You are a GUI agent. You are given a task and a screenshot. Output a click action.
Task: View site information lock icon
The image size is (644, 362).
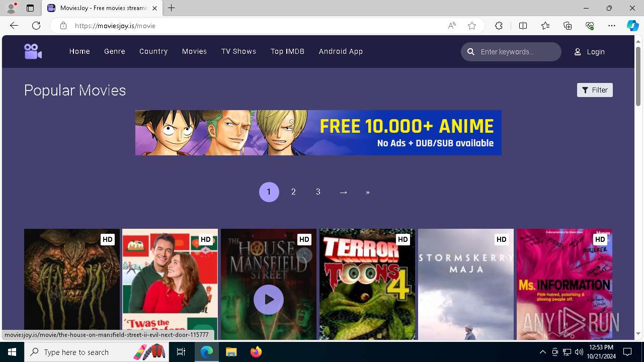coord(63,26)
